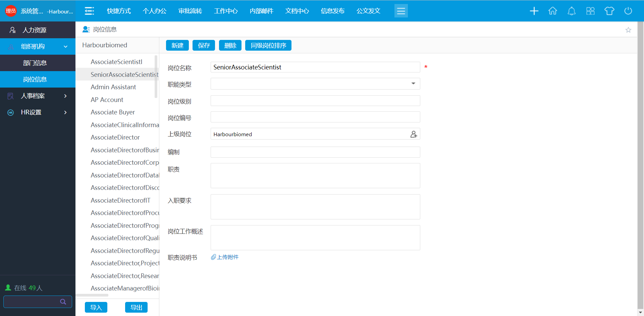This screenshot has width=644, height=316.
Task: Open the notification bell
Action: (572, 11)
